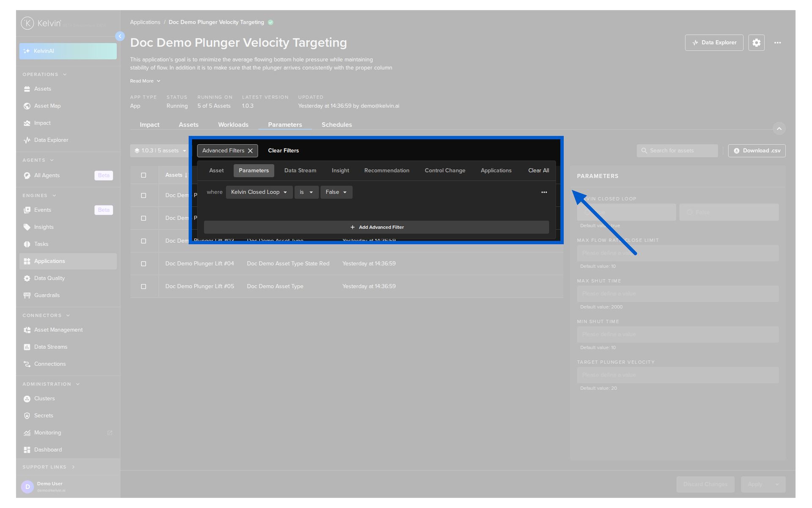Viewport: 812px width, 508px height.
Task: Click the settings gear icon
Action: coord(756,43)
